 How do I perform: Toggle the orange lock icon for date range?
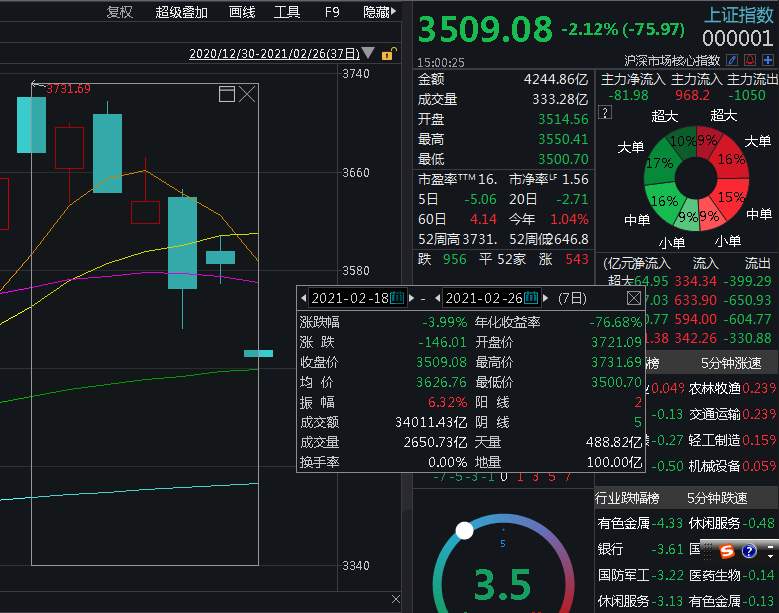387,54
